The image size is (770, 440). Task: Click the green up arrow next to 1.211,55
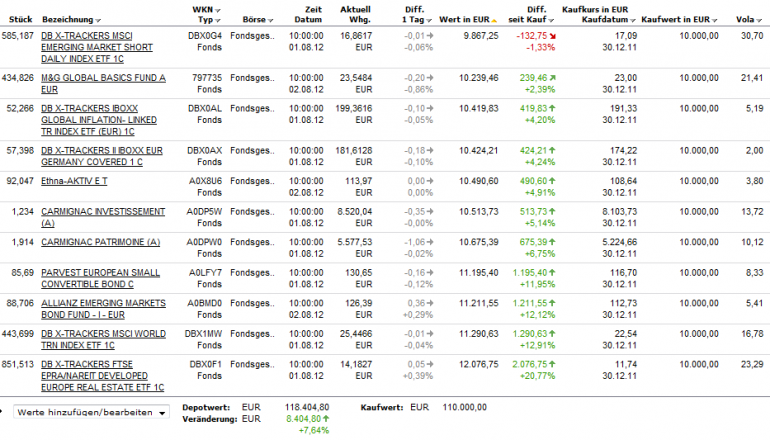click(x=552, y=303)
